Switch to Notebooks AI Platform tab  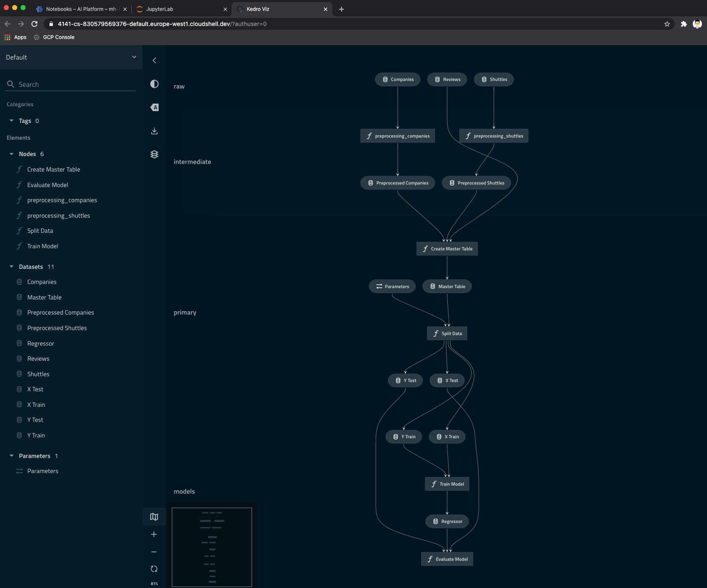tap(80, 9)
